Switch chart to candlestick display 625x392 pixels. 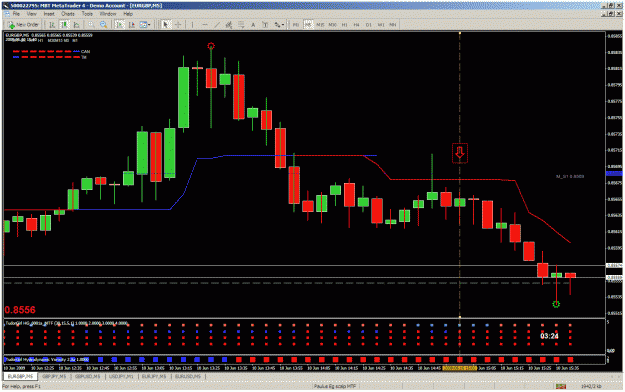[64, 25]
